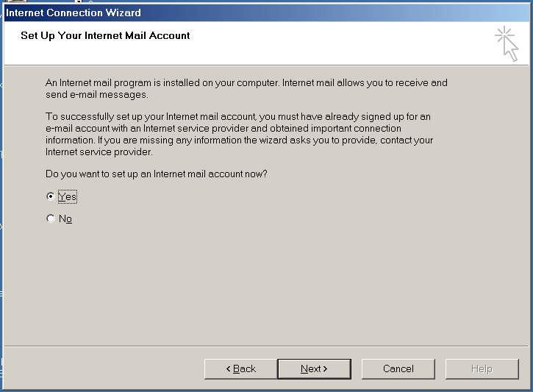
Task: Click the small dropdown arrow above the title bar
Action: pos(78,2)
